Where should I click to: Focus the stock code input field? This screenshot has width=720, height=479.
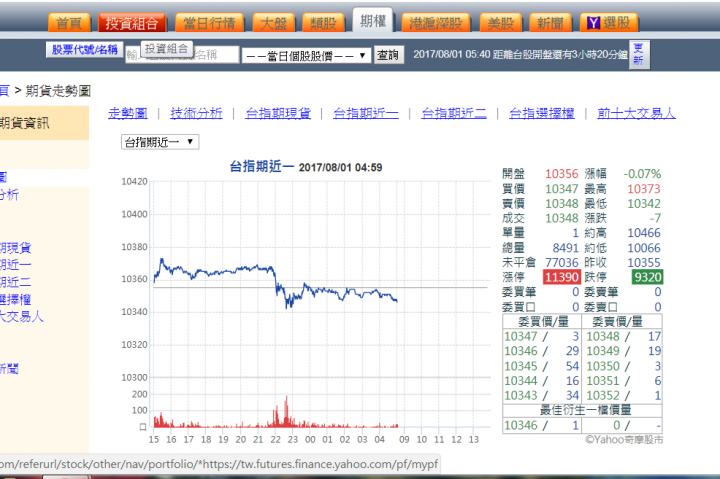(x=182, y=55)
